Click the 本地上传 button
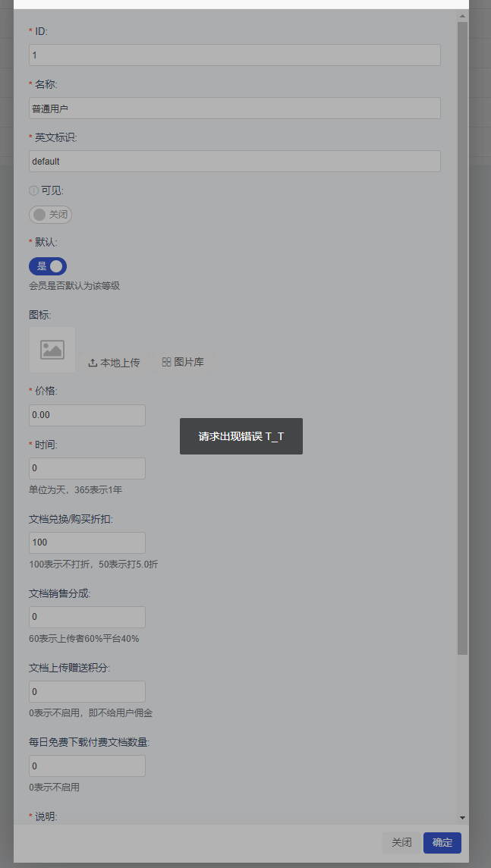Screen dimensions: 491x868 click(114, 363)
